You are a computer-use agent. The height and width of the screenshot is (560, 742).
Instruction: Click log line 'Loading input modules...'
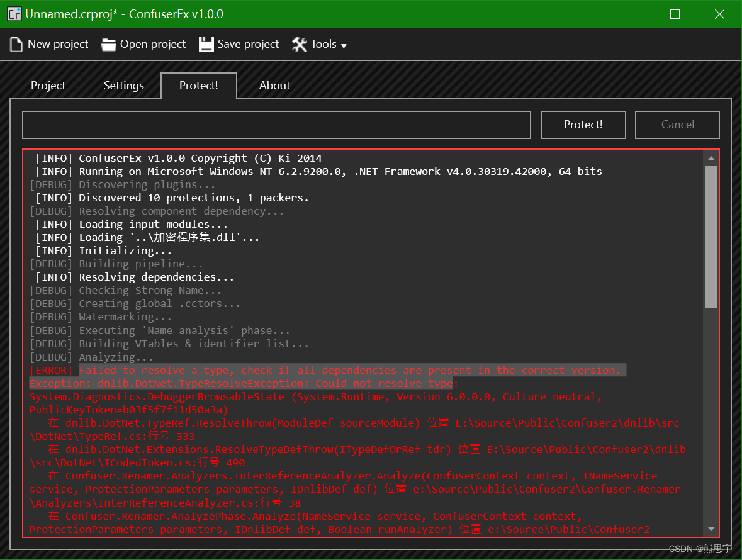pos(132,225)
